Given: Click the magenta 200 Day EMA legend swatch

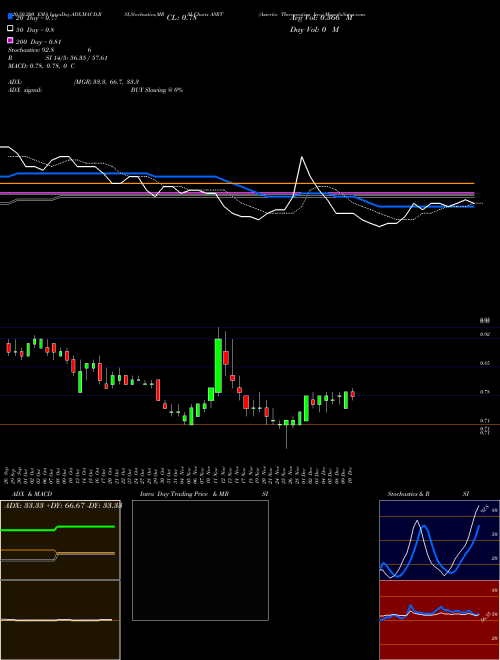Looking at the screenshot, I should (x=10, y=40).
